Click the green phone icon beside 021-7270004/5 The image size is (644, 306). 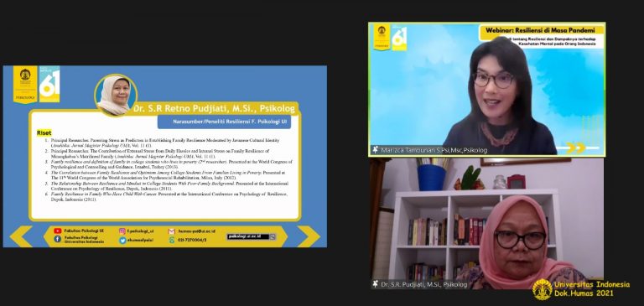(172, 240)
